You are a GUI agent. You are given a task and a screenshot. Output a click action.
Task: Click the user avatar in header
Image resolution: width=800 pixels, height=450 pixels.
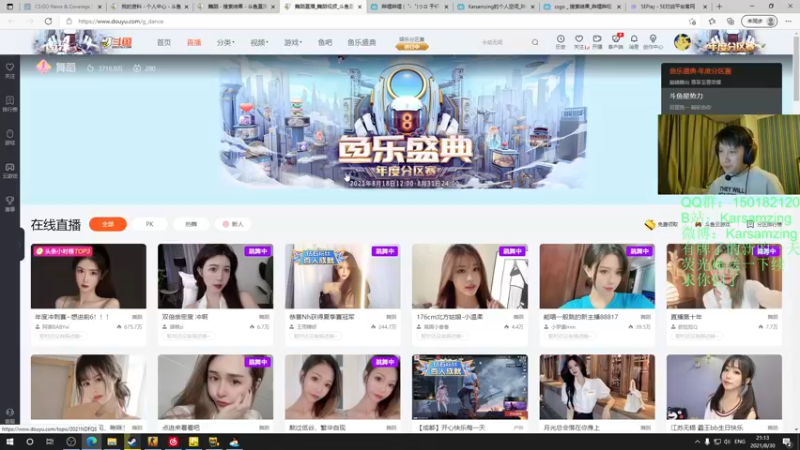pyautogui.click(x=682, y=42)
